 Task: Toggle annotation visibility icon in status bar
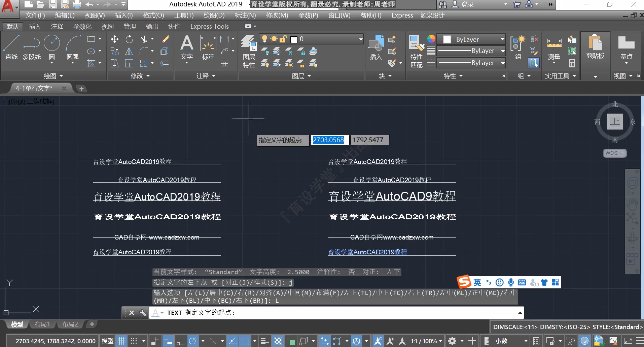click(x=378, y=341)
